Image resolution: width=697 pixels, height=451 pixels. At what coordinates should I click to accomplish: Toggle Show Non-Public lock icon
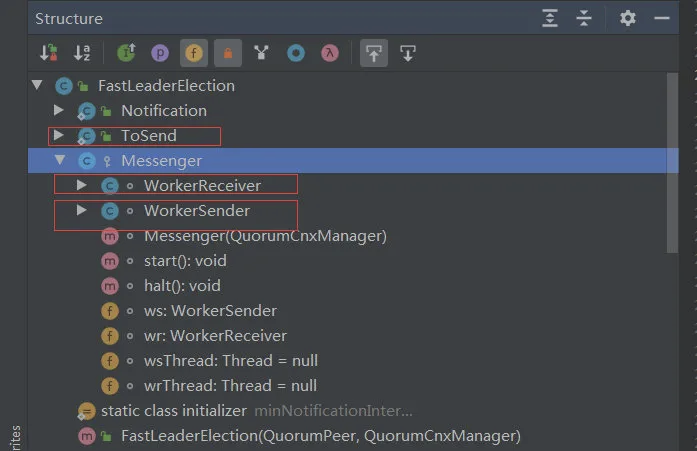(x=228, y=53)
